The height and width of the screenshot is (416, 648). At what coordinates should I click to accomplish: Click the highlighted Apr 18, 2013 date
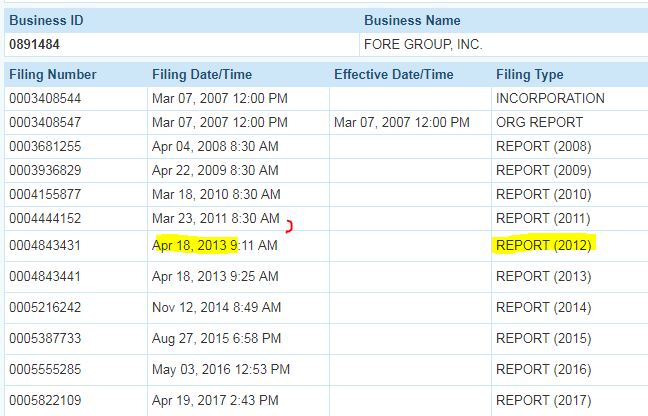(194, 246)
